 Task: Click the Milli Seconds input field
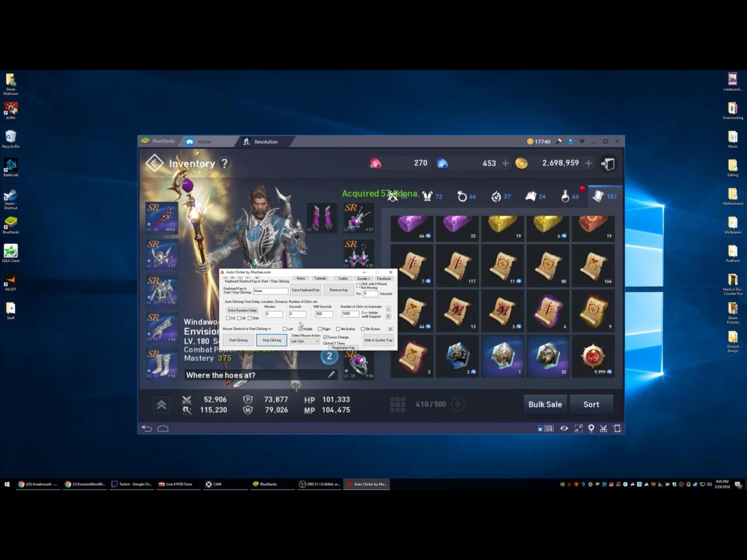324,314
